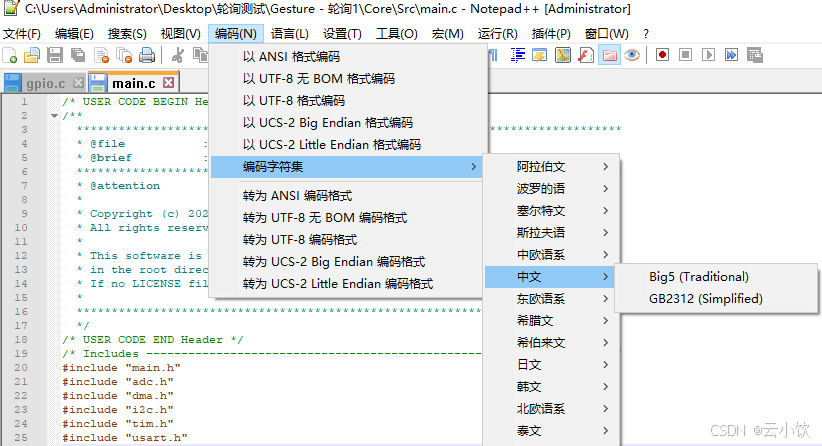
Task: Select the main.c tab
Action: (134, 83)
